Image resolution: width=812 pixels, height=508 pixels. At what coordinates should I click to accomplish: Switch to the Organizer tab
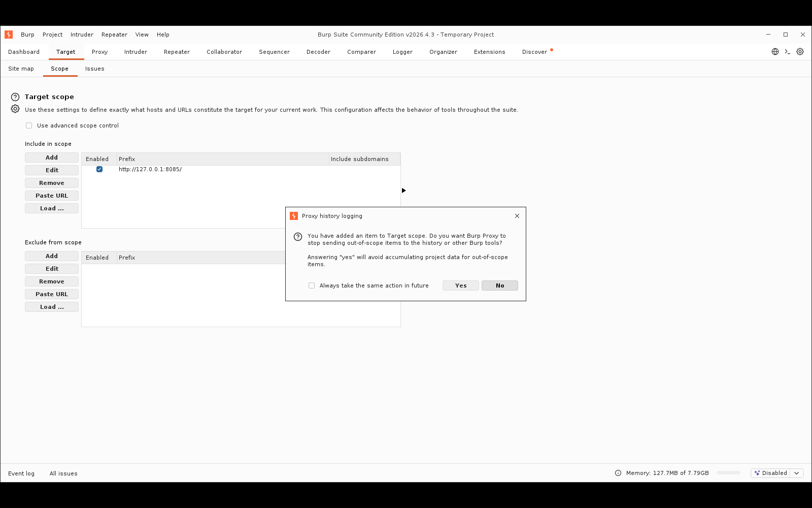pyautogui.click(x=443, y=52)
